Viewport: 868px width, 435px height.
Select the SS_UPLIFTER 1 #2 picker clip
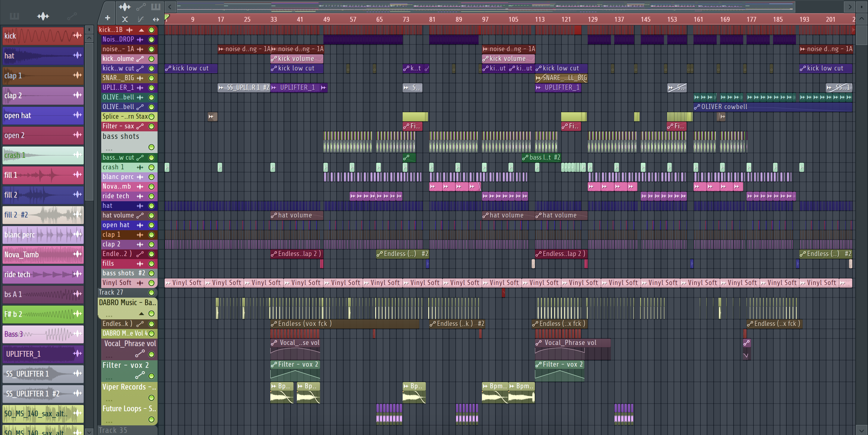(x=43, y=394)
